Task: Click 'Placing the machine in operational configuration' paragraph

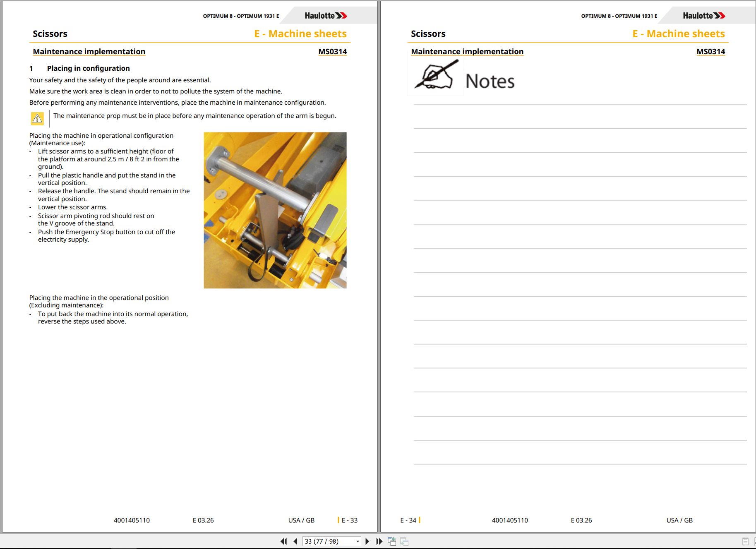Action: (x=101, y=139)
